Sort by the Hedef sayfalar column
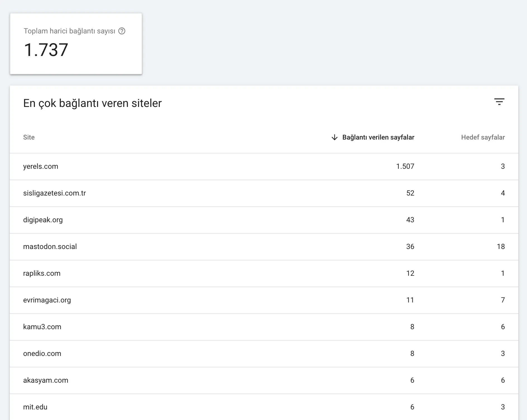527x420 pixels. click(483, 137)
